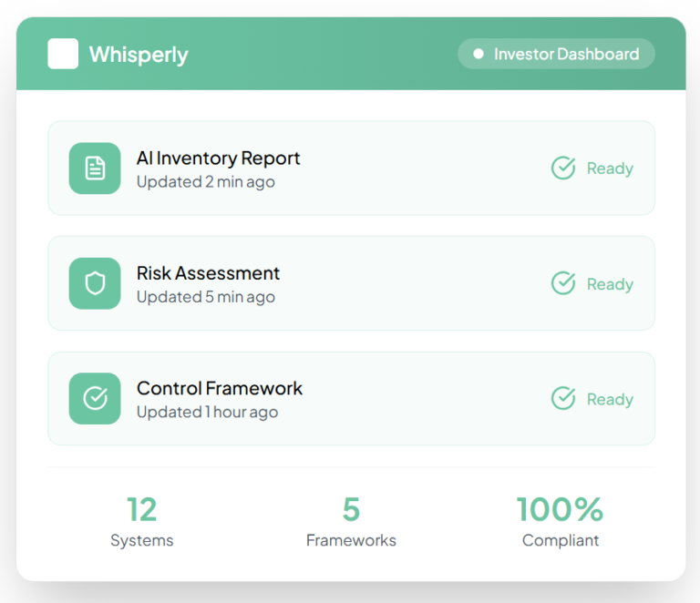Click the Ready check icon for AI Inventory Report

(x=563, y=169)
